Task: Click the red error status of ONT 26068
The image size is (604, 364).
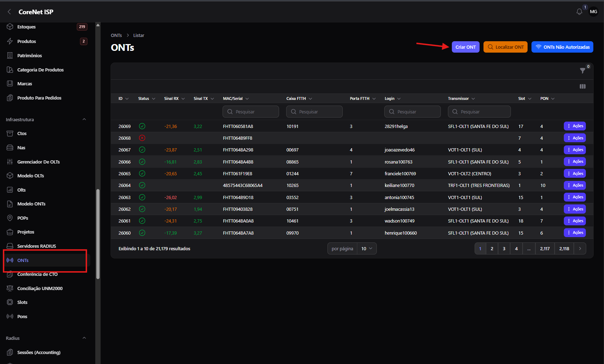Action: coord(142,138)
